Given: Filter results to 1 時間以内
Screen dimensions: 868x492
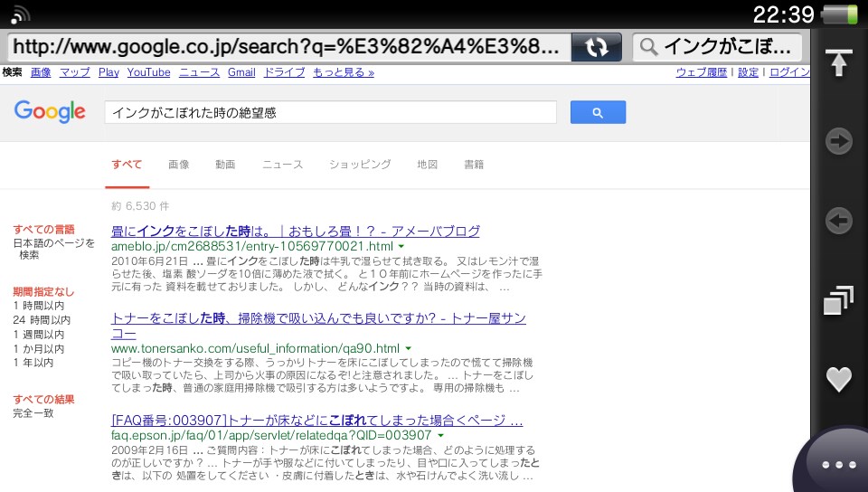Looking at the screenshot, I should pos(39,306).
